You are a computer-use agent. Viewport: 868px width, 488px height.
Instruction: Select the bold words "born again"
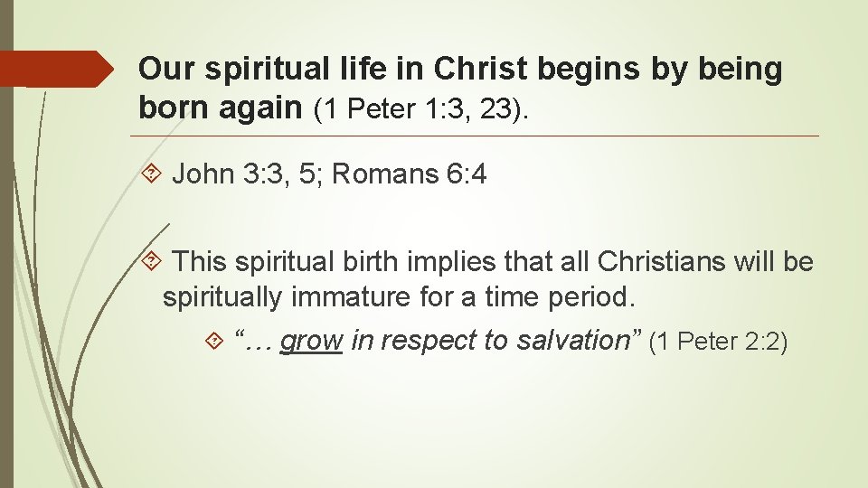221,107
